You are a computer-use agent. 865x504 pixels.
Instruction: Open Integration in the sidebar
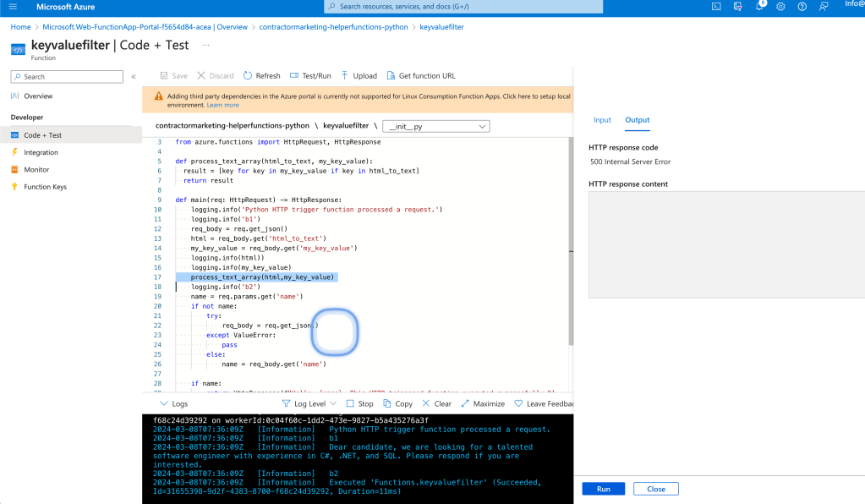pos(41,152)
